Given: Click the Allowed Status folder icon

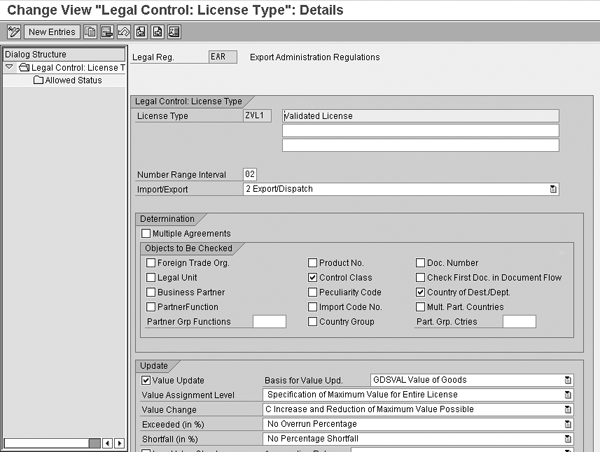Looking at the screenshot, I should pyautogui.click(x=38, y=80).
